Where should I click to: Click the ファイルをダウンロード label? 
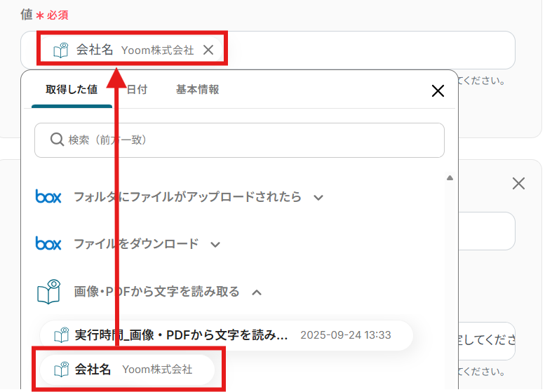(x=136, y=244)
